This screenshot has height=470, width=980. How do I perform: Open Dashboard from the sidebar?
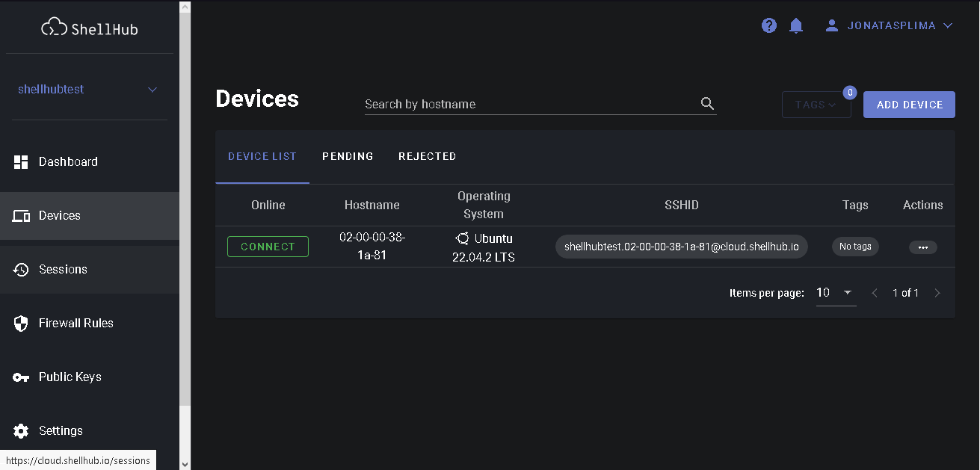click(90, 161)
